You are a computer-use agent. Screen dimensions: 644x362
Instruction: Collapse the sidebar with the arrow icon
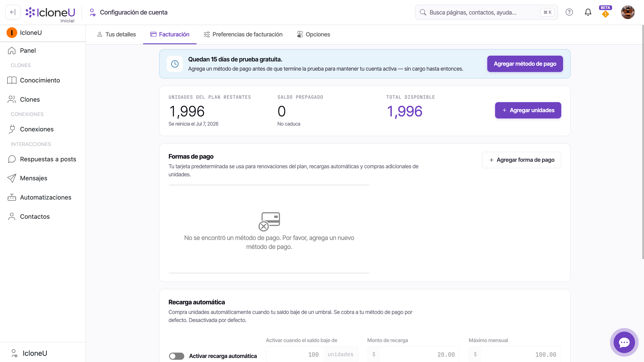pyautogui.click(x=13, y=12)
